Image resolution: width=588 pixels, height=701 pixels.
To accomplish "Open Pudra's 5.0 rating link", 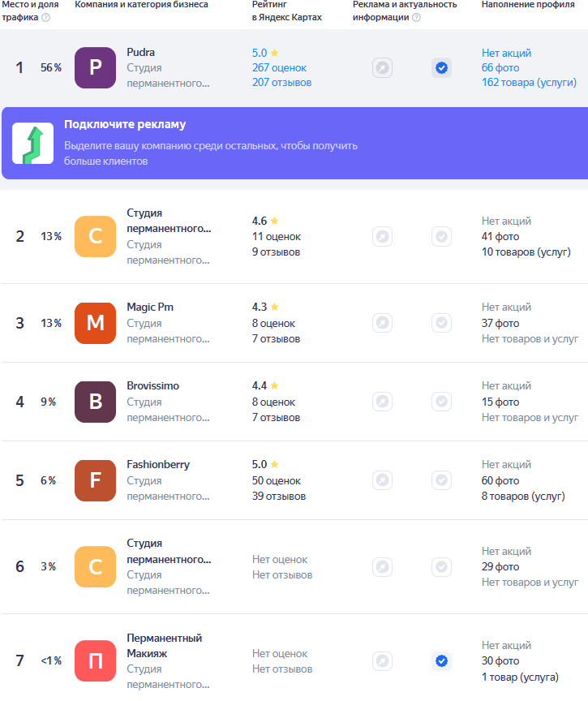I will click(x=265, y=53).
